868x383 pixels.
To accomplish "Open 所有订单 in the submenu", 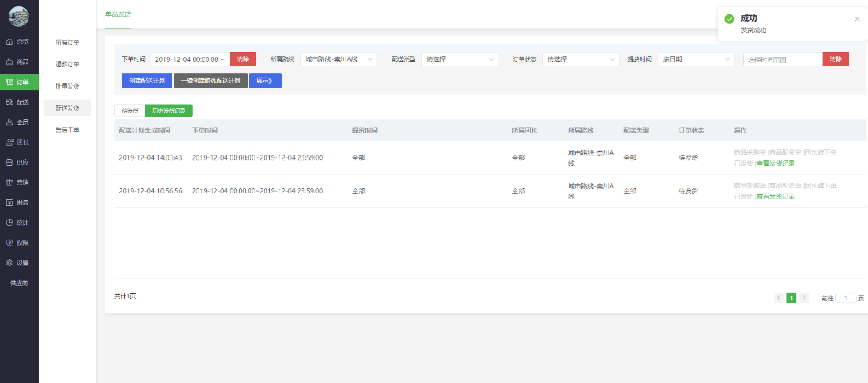I will [x=67, y=42].
